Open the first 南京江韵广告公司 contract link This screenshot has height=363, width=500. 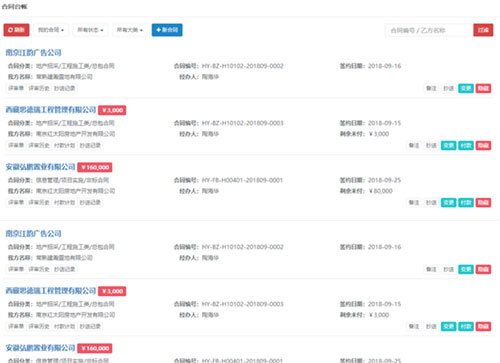(x=33, y=53)
